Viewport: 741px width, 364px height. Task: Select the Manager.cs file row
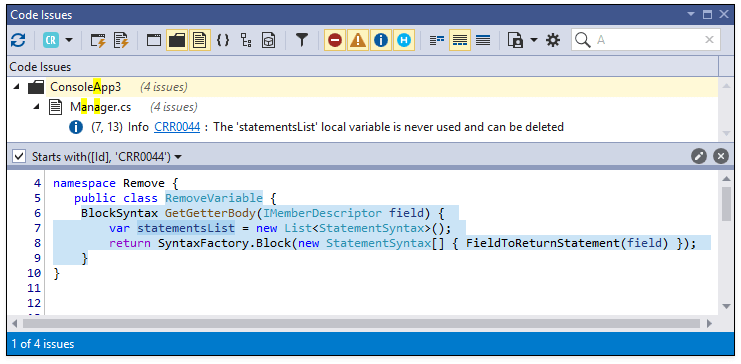(x=362, y=107)
